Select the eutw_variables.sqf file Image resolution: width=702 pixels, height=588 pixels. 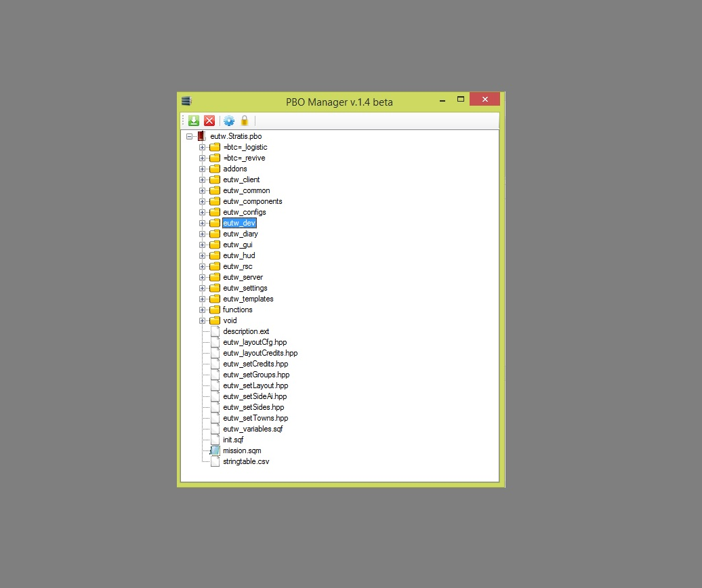(x=253, y=429)
